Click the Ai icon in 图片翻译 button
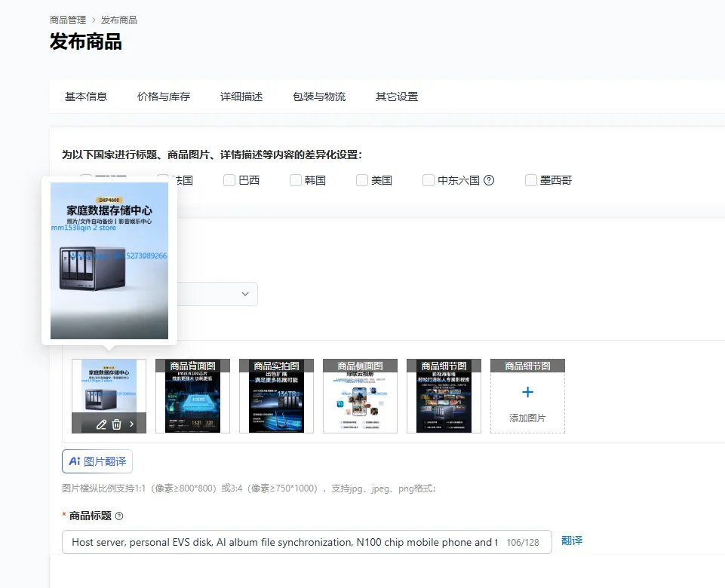The height and width of the screenshot is (588, 725). (75, 461)
